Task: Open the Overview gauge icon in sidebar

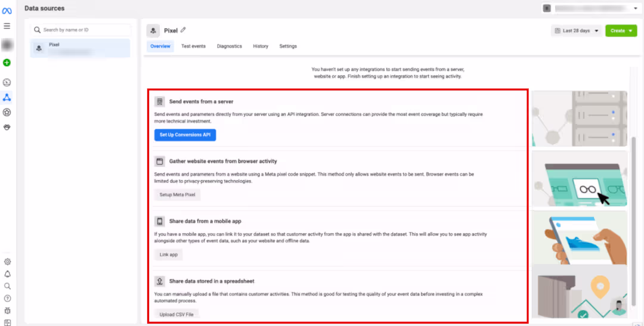Action: coord(7,82)
